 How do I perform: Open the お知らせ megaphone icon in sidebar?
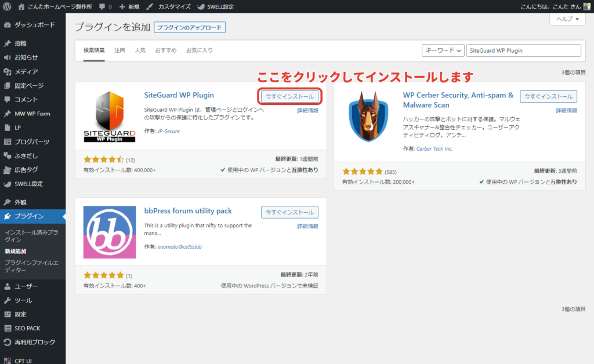click(7, 57)
